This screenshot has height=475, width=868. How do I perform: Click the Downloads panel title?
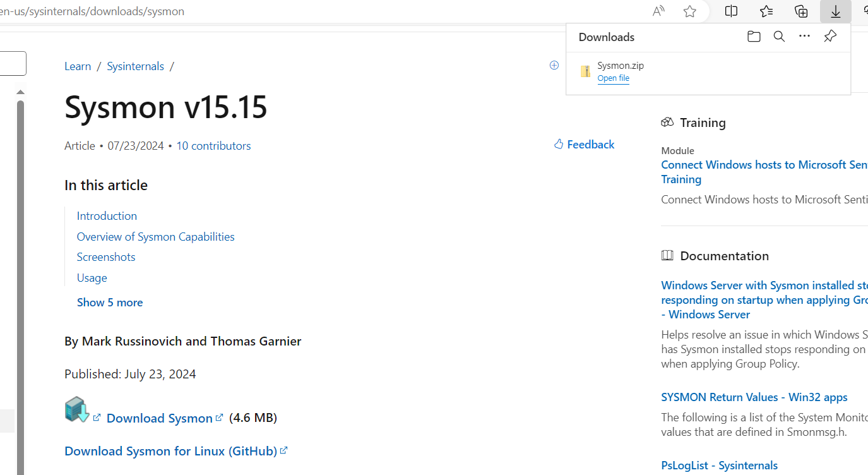tap(606, 37)
